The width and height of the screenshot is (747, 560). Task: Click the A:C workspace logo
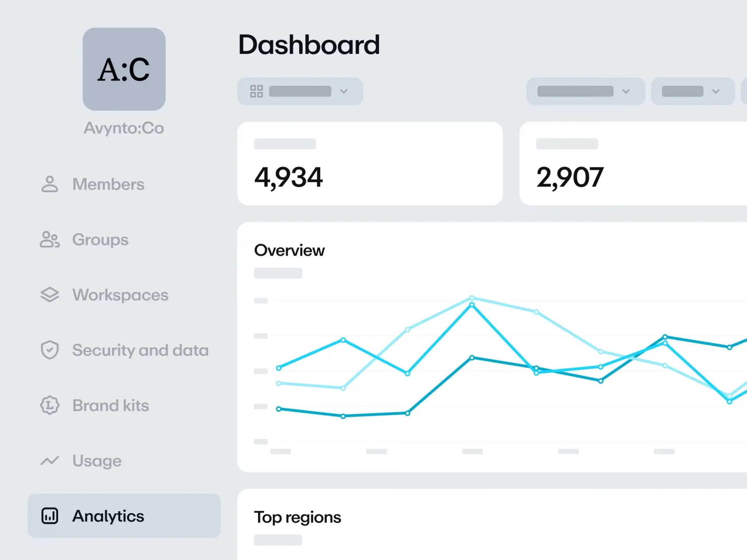point(124,69)
